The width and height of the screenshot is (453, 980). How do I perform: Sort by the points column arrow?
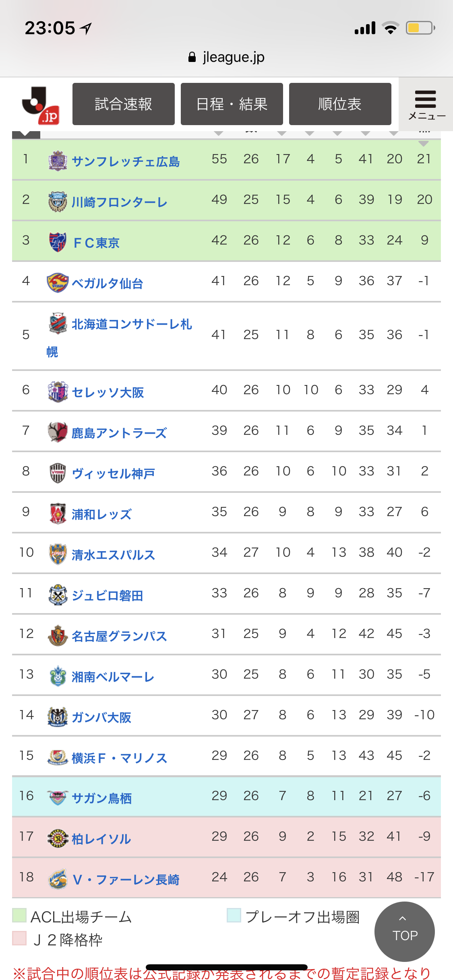pyautogui.click(x=219, y=133)
